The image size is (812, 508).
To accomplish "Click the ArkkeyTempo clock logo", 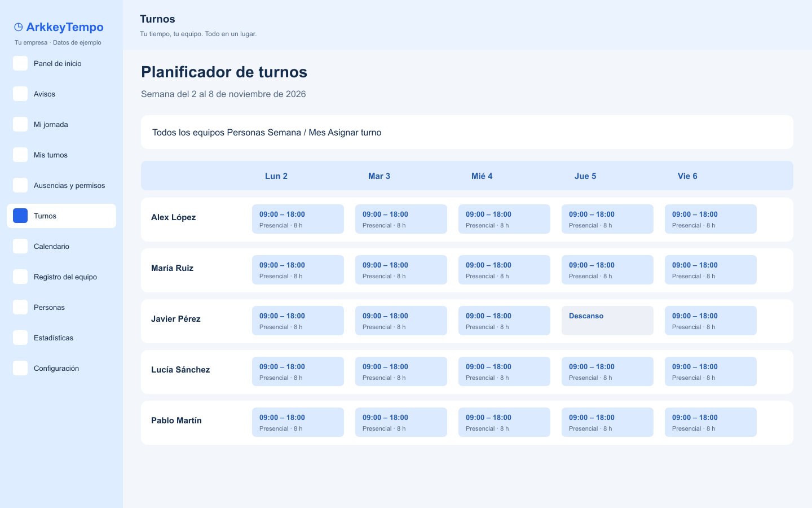I will click(19, 27).
